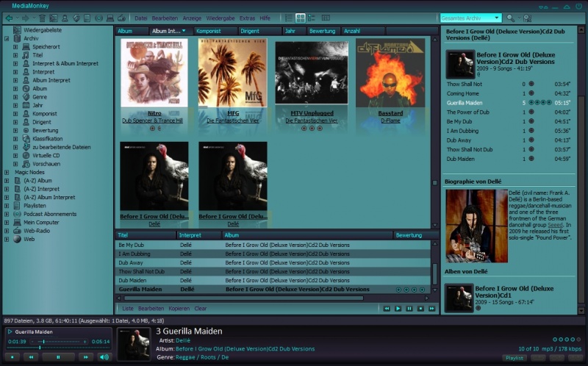Click the CD disc toolbar icon
The height and width of the screenshot is (366, 588).
tap(98, 18)
